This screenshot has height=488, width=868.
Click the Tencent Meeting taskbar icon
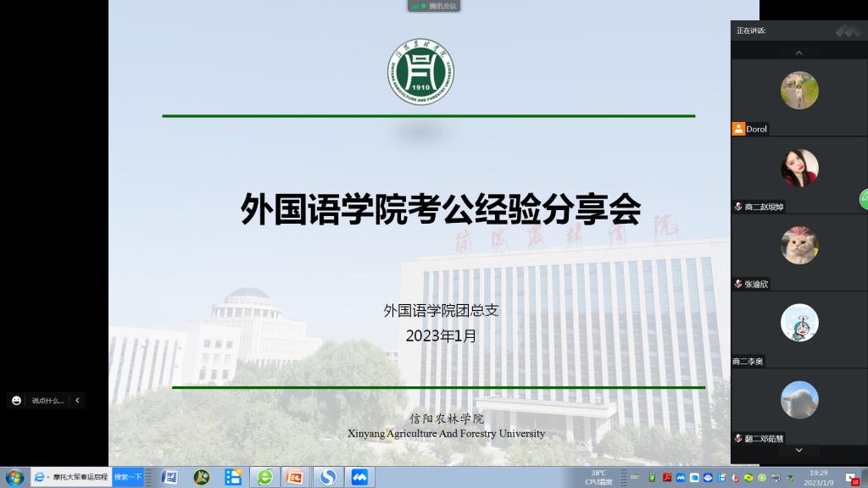pos(359,477)
